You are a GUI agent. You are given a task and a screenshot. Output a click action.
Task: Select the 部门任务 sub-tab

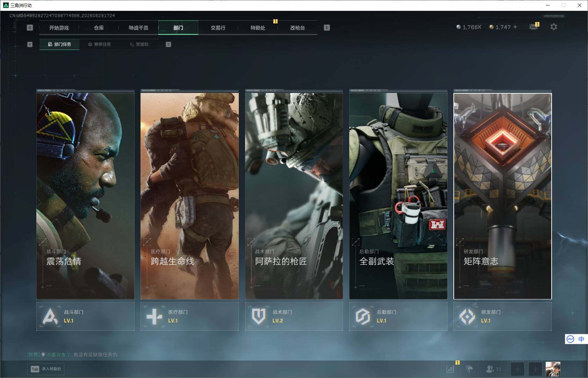click(x=59, y=44)
